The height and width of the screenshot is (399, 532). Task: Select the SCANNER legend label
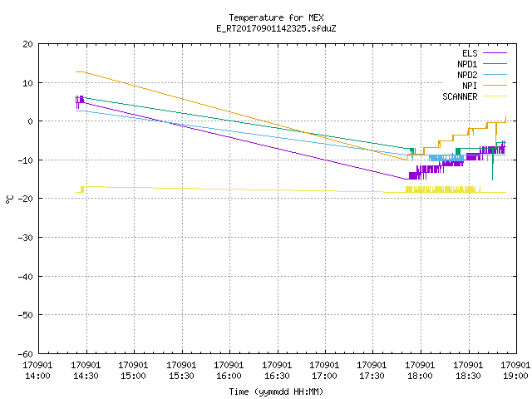tap(460, 96)
